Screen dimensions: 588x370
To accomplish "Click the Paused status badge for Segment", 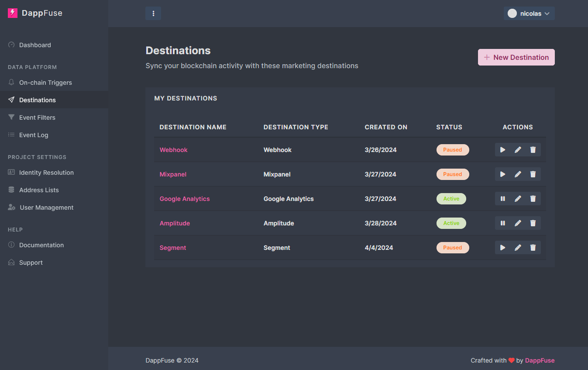I will (x=453, y=248).
